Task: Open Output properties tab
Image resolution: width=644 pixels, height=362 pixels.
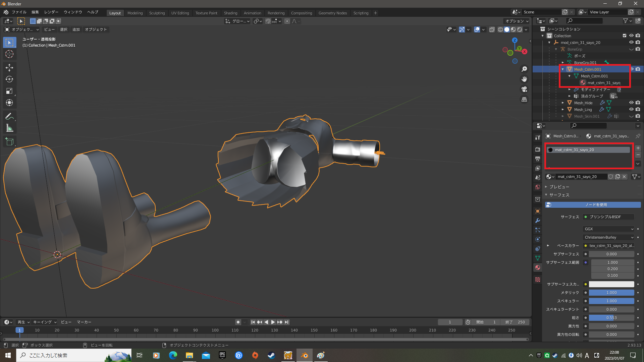Action: pos(538,159)
